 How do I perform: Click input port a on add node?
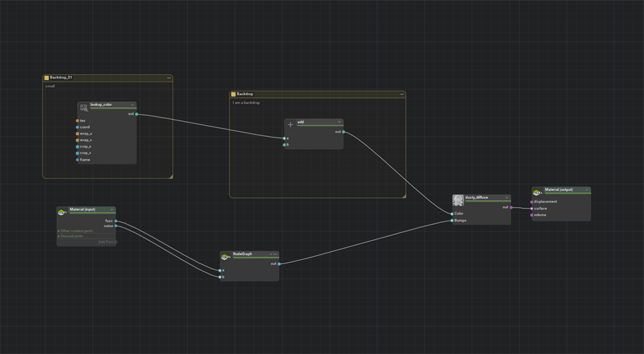(x=284, y=139)
